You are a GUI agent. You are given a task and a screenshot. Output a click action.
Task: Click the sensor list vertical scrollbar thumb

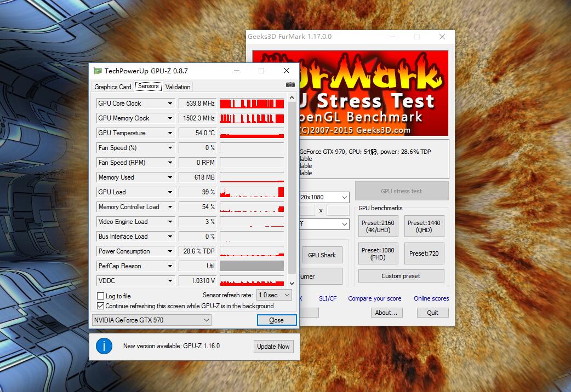click(292, 188)
